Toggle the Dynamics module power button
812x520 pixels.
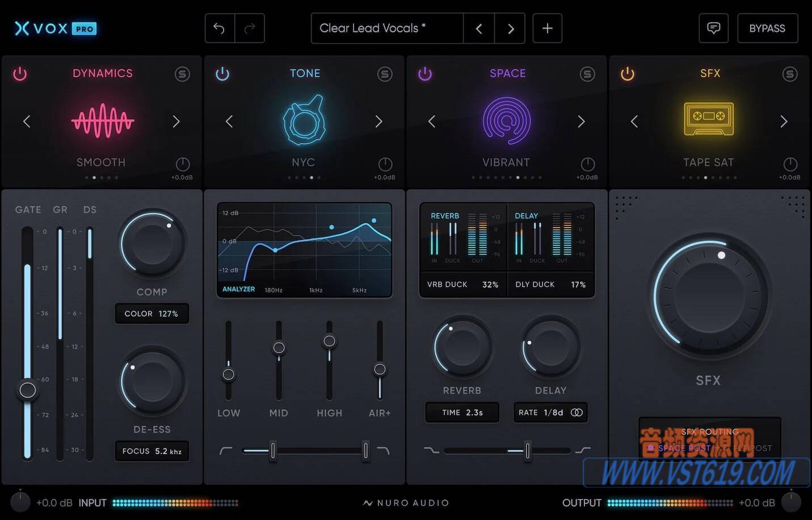(x=20, y=73)
